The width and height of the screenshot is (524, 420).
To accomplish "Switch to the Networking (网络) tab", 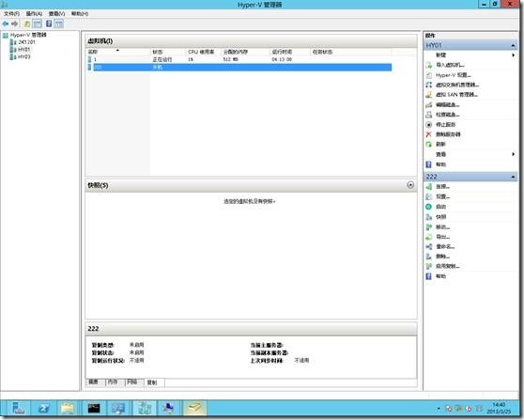I will 134,381.
